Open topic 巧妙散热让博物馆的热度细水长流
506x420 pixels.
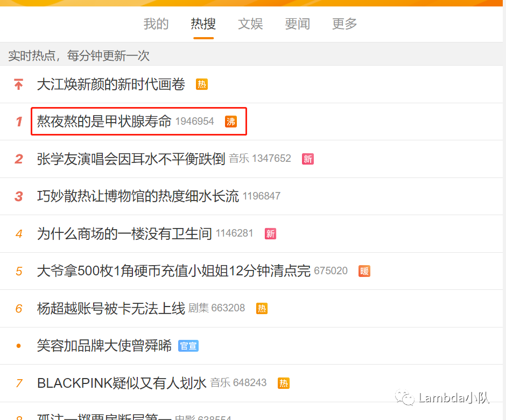[x=138, y=196]
